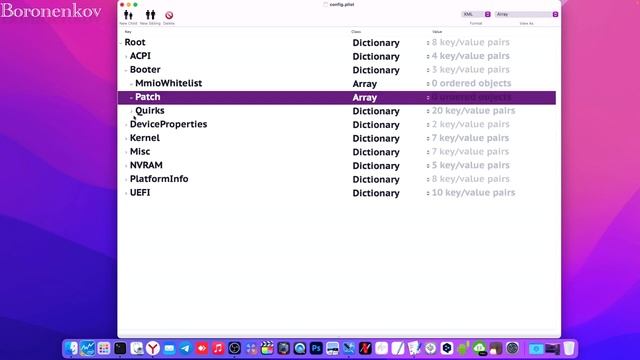Open Terminal from the Dock
Image resolution: width=640 pixels, height=360 pixels.
tap(120, 348)
